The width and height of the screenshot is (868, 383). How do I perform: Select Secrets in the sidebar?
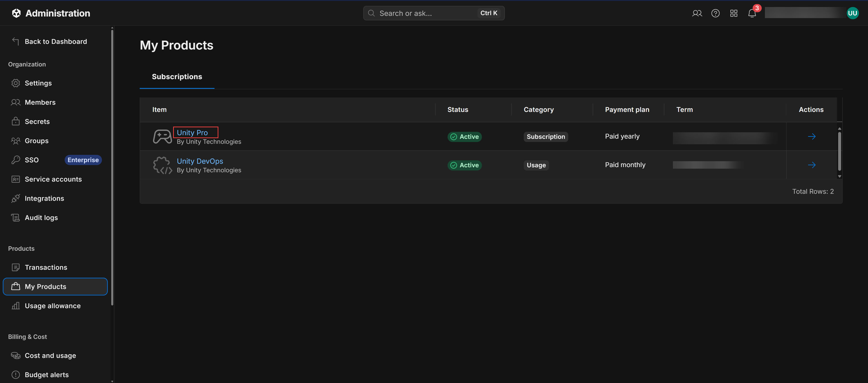tap(55, 121)
